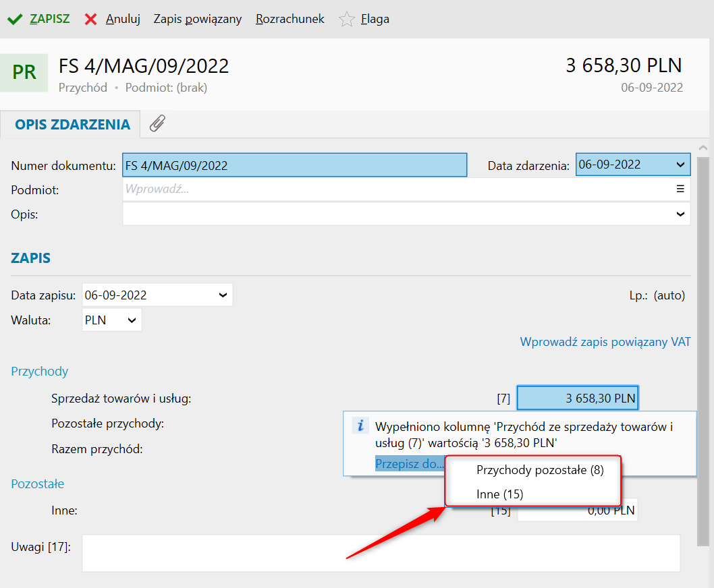This screenshot has height=588, width=714.
Task: Expand the Opis dropdown arrow
Action: pyautogui.click(x=680, y=214)
